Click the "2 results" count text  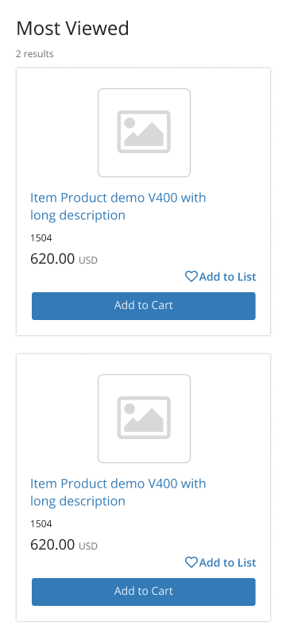(34, 54)
